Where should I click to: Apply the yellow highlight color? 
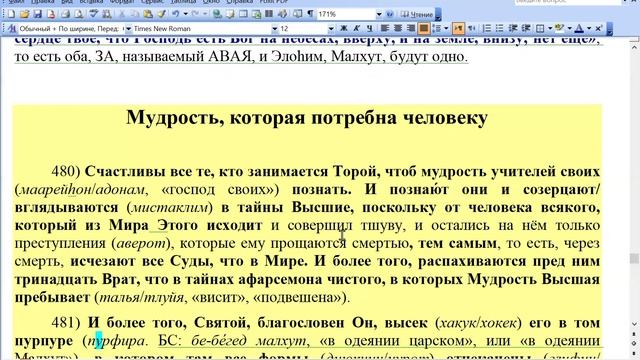[x=560, y=29]
